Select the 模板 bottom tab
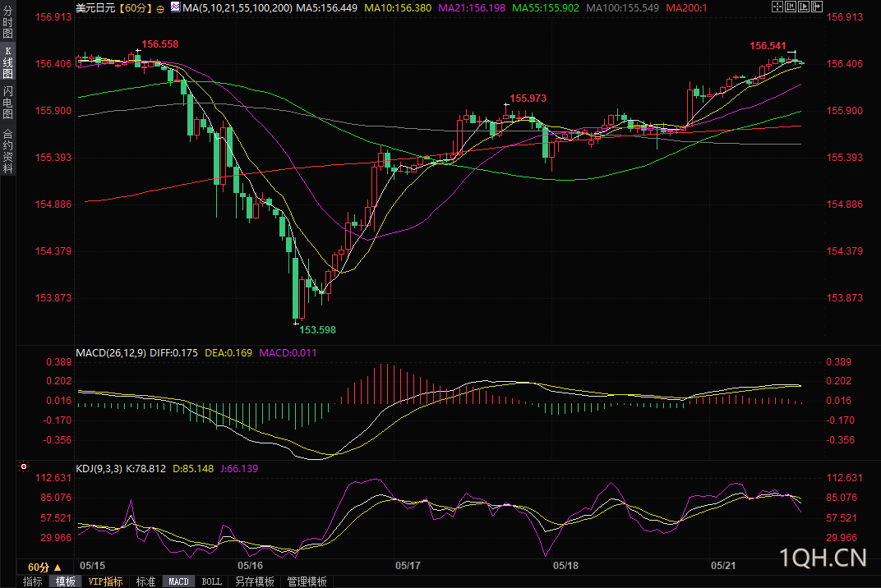The width and height of the screenshot is (881, 588). [65, 581]
